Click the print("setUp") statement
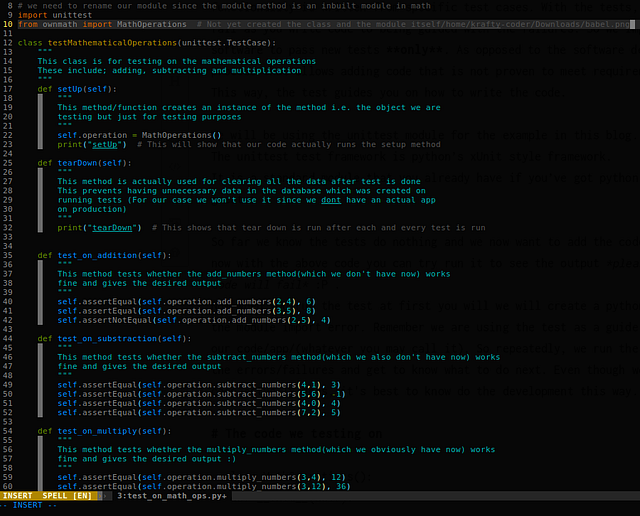 [92, 145]
